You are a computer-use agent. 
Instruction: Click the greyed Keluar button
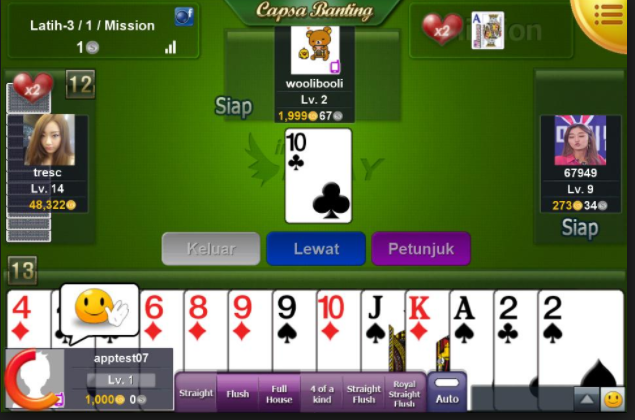211,249
